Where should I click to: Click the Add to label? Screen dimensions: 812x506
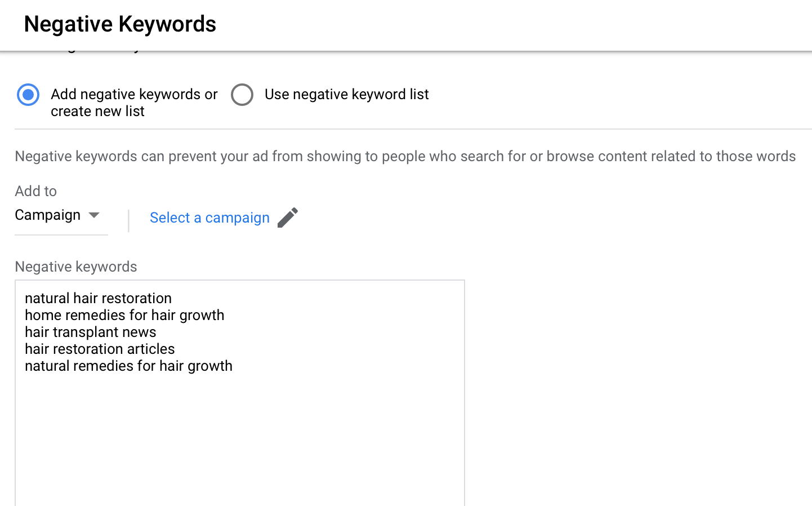pos(35,191)
